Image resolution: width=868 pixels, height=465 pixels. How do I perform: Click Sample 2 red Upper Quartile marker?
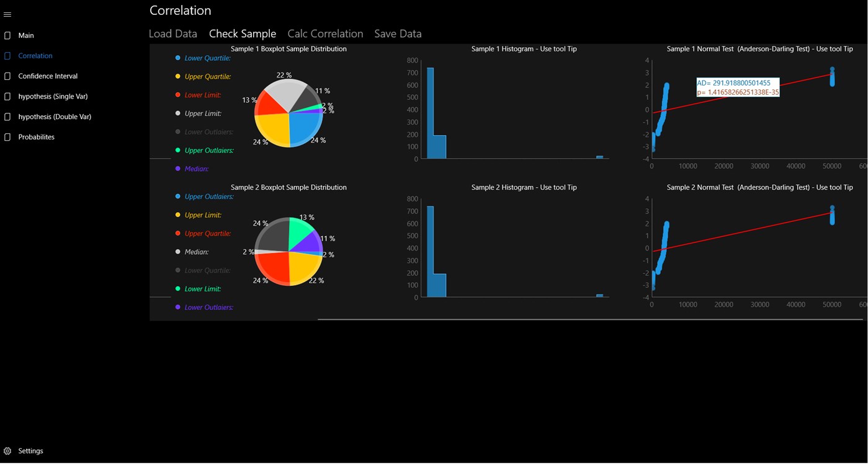tap(179, 233)
